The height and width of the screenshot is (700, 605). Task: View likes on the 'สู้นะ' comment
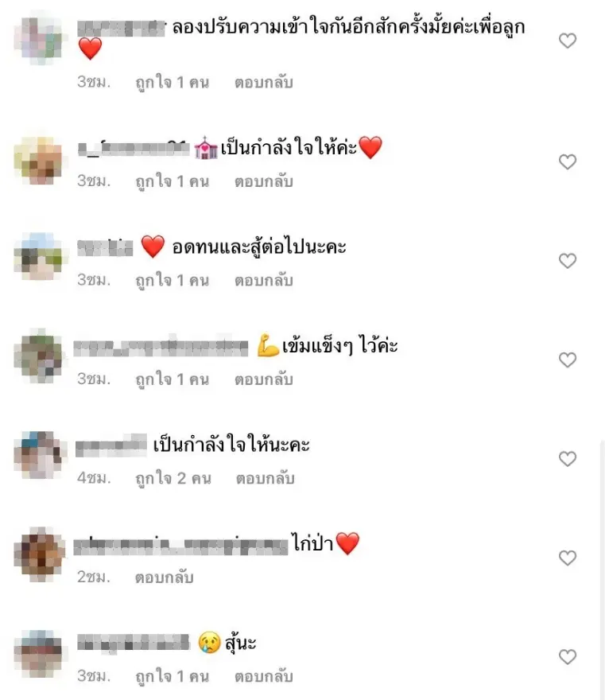pyautogui.click(x=173, y=677)
